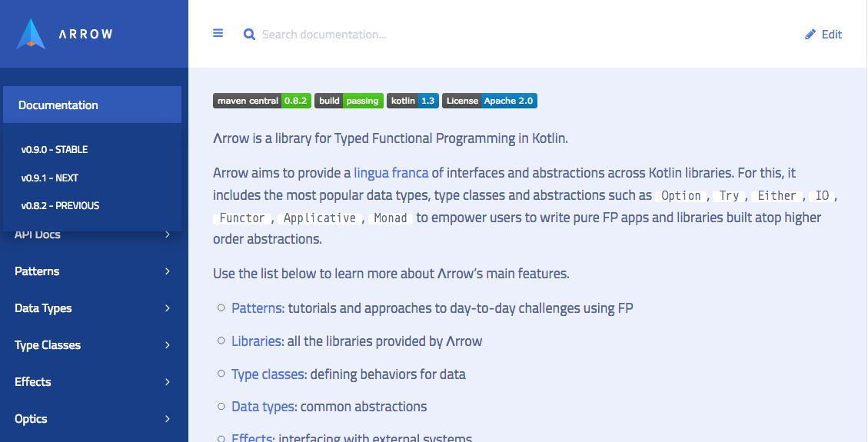
Task: Follow the Libraries list link
Action: coord(256,341)
